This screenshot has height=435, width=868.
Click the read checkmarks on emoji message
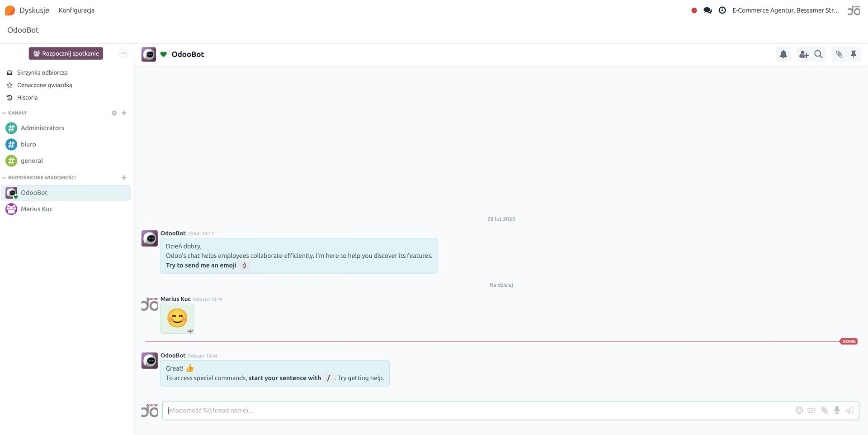[190, 331]
